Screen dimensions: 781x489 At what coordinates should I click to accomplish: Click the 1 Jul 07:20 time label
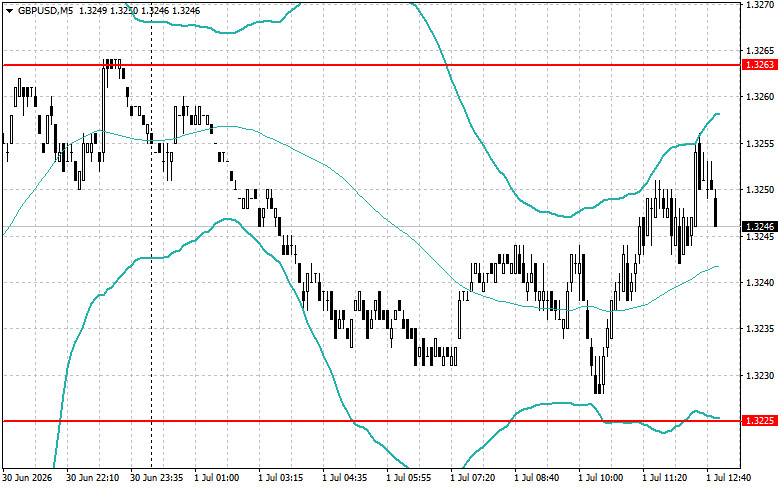pos(473,478)
